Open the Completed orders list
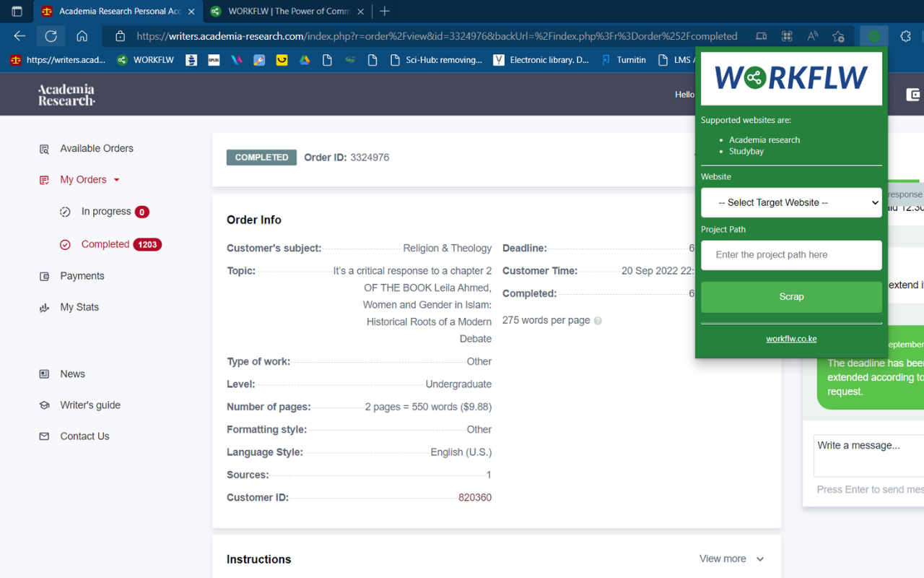 [105, 244]
